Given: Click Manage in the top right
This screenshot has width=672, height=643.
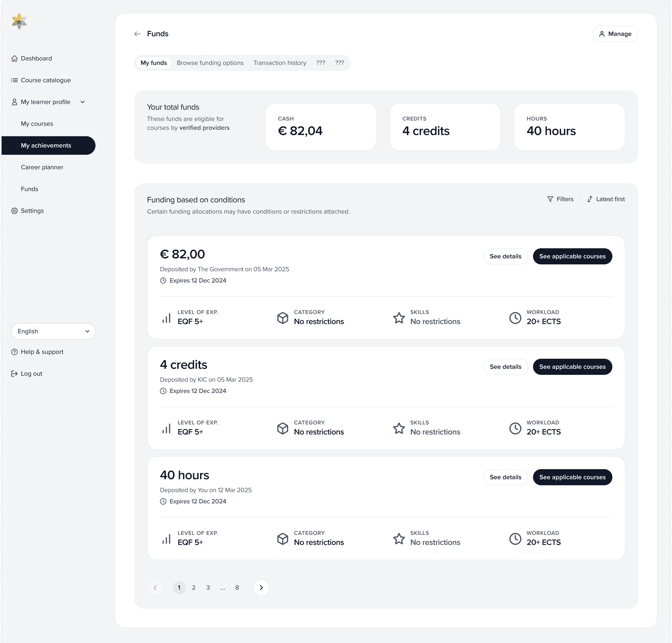Looking at the screenshot, I should [615, 34].
